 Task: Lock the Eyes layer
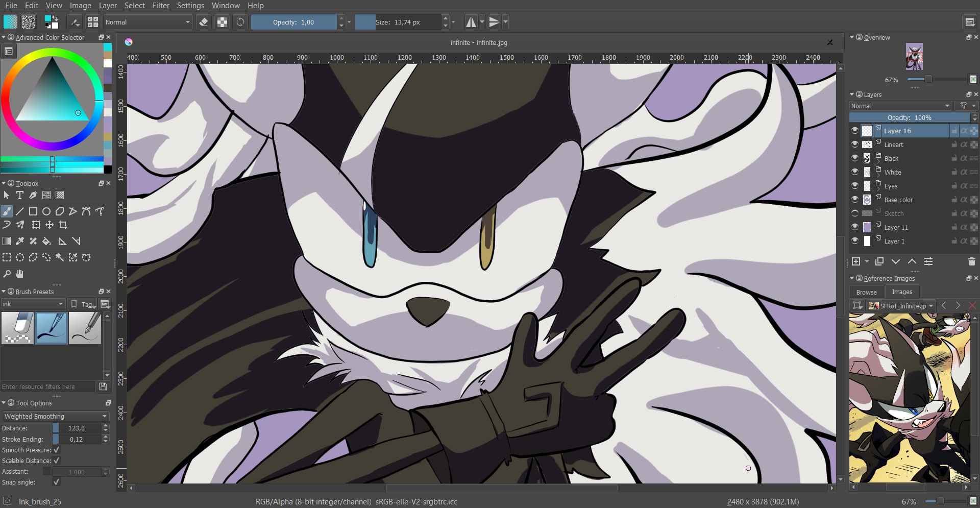(x=954, y=186)
